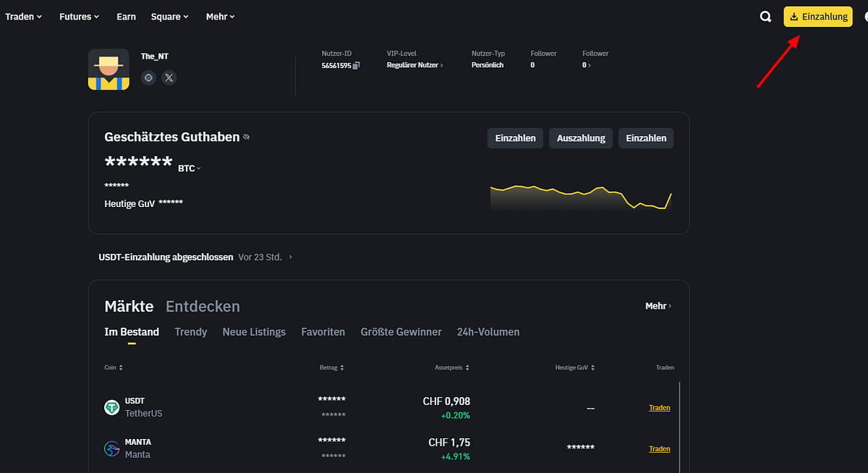Toggle sorting on the Assetpreis column

click(x=469, y=367)
